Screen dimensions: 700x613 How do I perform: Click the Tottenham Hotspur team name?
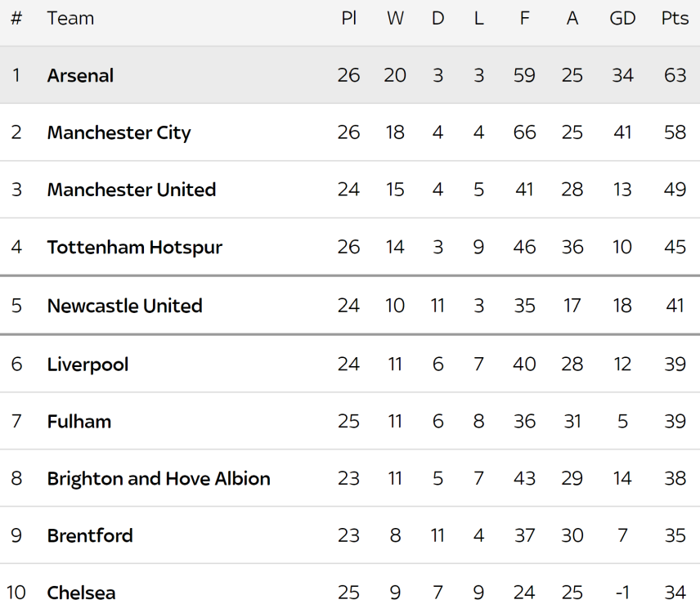135,247
